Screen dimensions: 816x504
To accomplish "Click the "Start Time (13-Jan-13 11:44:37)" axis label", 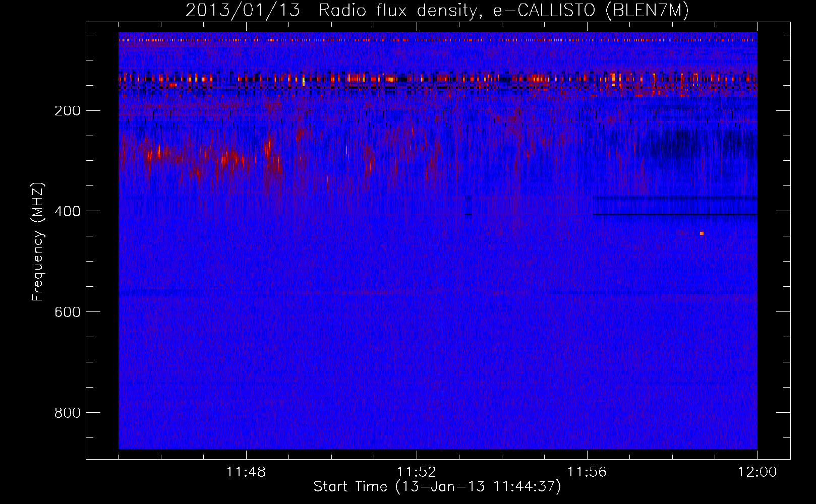I will pos(437,487).
